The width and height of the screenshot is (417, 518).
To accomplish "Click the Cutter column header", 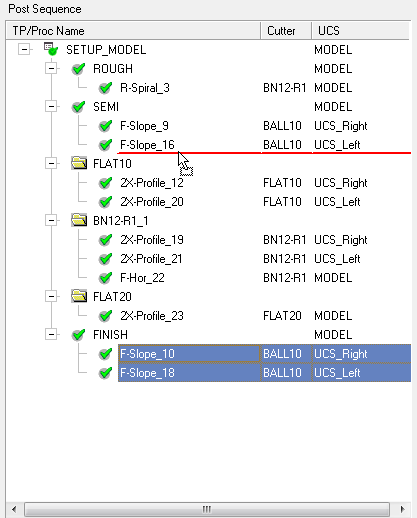I will tap(286, 31).
